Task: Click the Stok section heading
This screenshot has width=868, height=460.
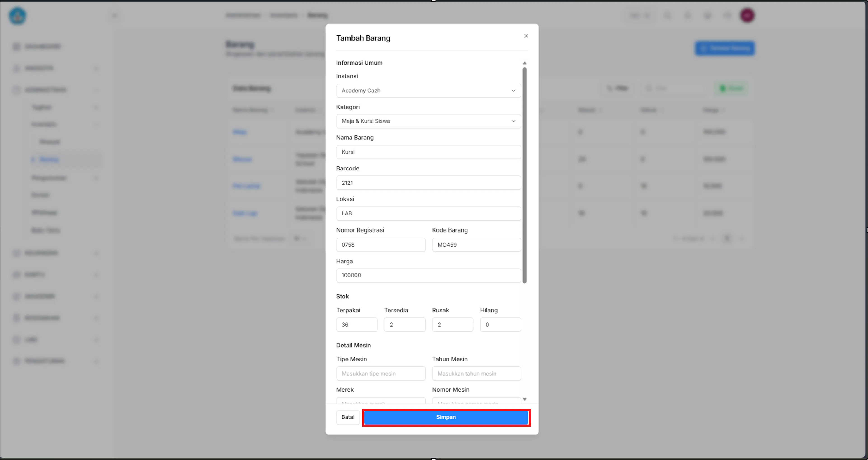Action: coord(342,296)
